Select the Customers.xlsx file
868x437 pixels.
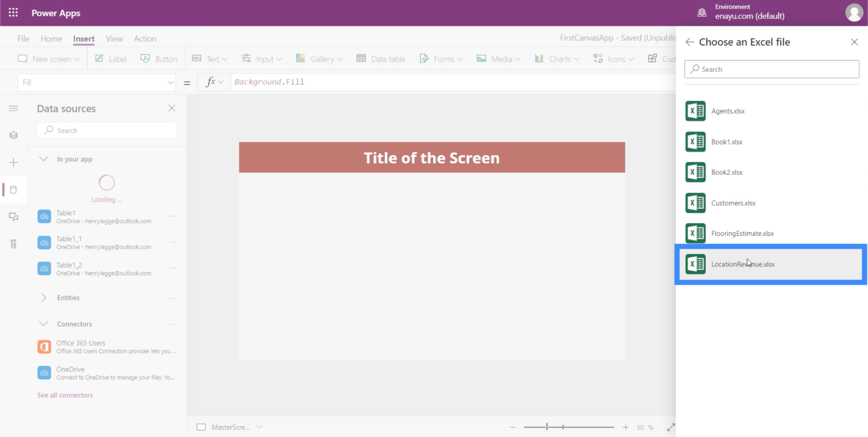tap(771, 203)
